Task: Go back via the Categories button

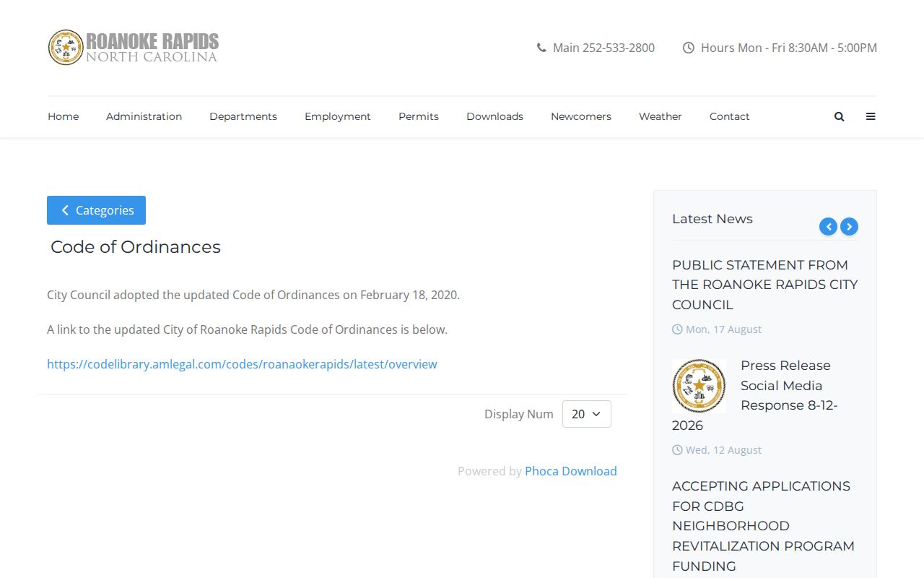Action: 96,210
